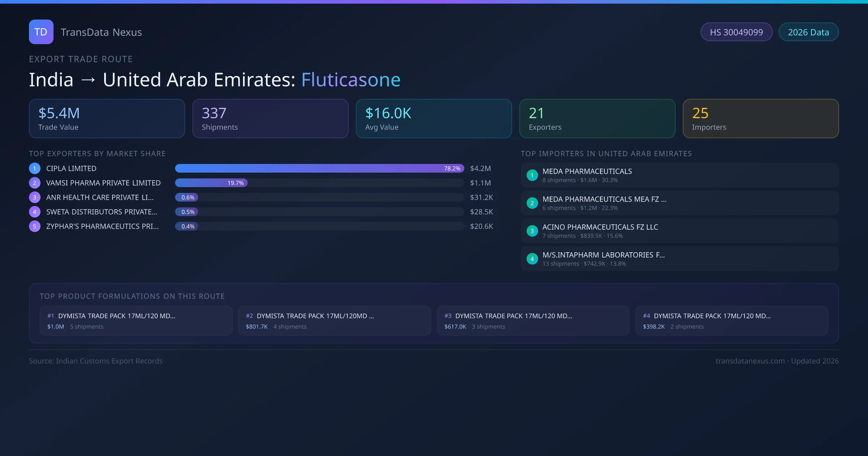Click the rank 3 badge beside ANR HEALTH CARE
The height and width of the screenshot is (456, 868).
[x=35, y=197]
